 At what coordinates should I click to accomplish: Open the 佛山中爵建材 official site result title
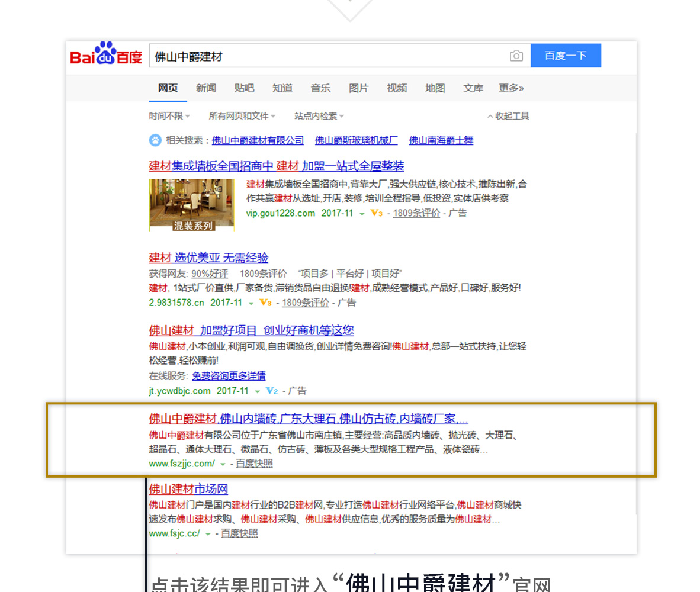click(x=308, y=419)
